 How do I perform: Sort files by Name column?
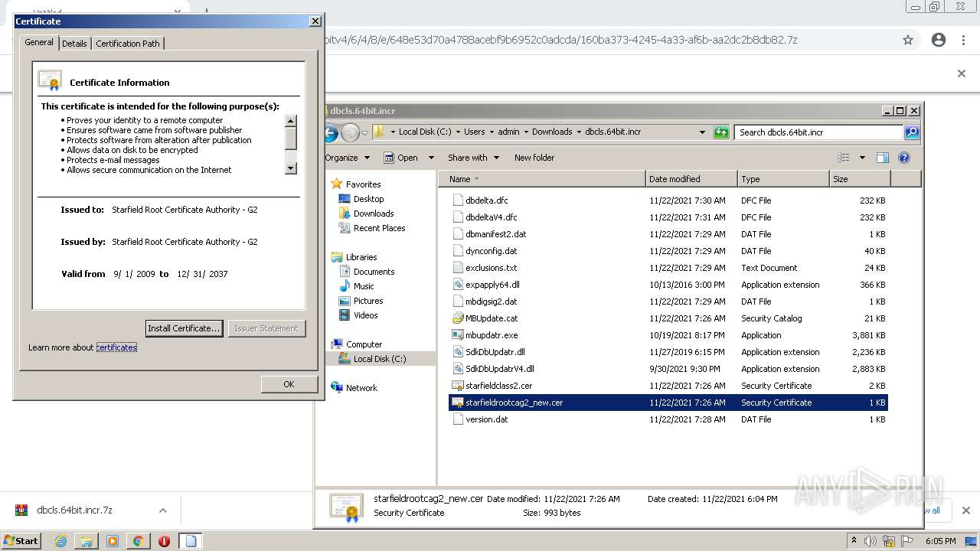point(542,179)
